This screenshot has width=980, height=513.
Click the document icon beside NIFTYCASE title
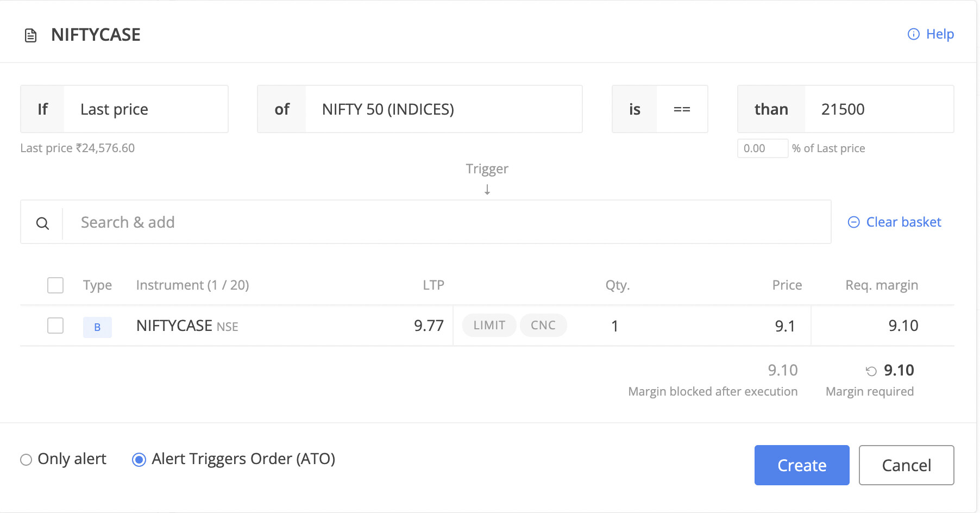31,36
